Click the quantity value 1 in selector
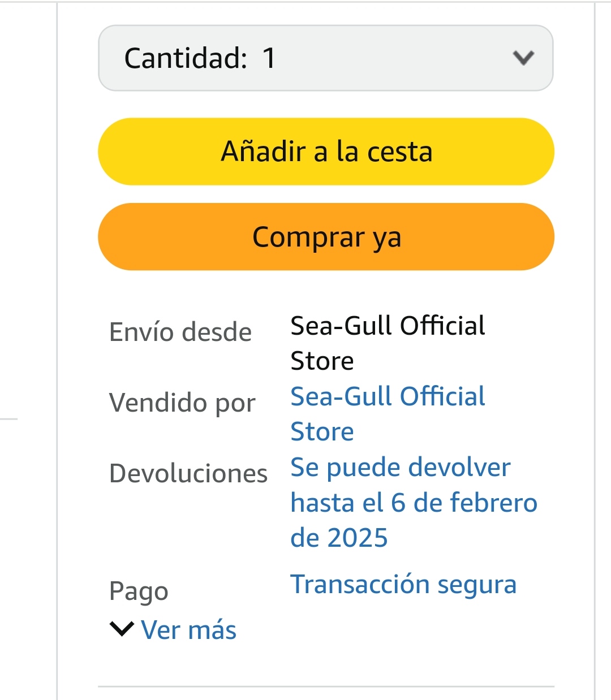The image size is (611, 700). tap(269, 58)
